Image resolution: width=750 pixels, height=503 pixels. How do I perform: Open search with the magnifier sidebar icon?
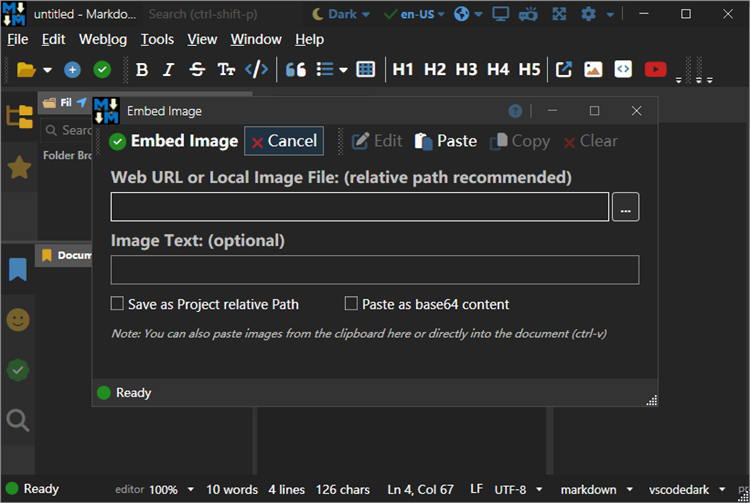coord(18,421)
